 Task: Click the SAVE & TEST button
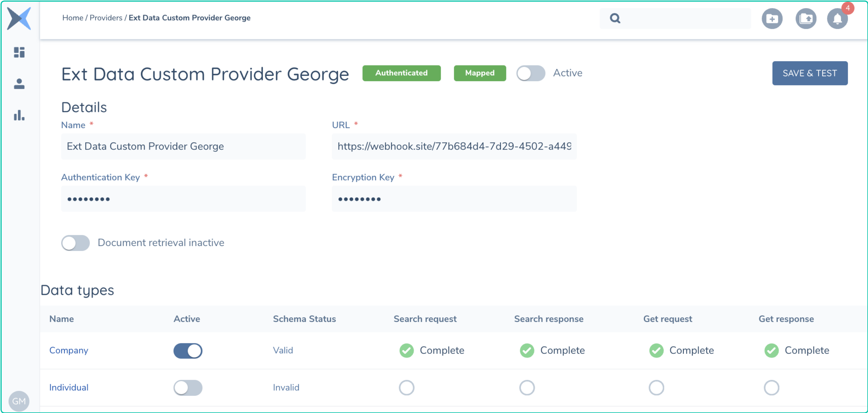pyautogui.click(x=810, y=73)
